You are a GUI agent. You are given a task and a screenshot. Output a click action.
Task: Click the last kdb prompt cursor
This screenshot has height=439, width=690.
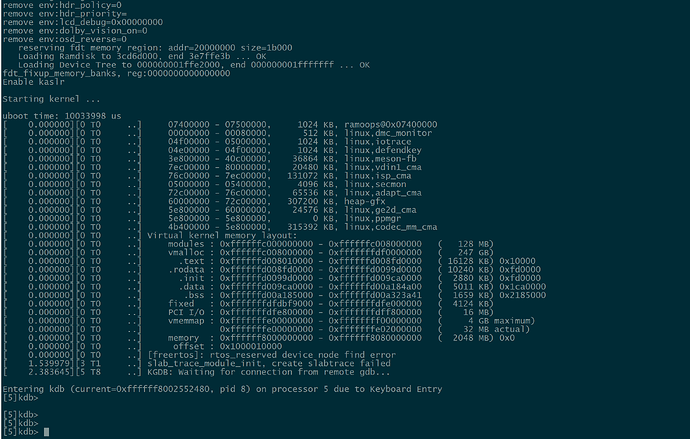coord(46,432)
